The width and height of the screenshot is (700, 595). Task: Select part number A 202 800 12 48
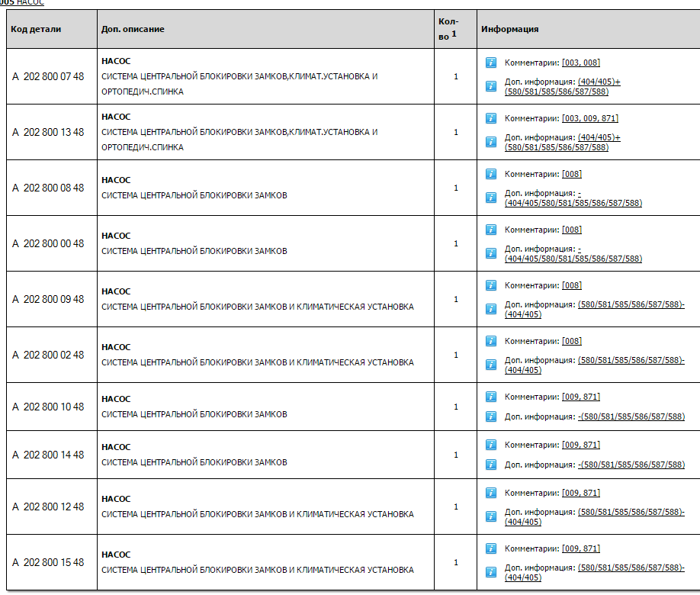coord(48,507)
